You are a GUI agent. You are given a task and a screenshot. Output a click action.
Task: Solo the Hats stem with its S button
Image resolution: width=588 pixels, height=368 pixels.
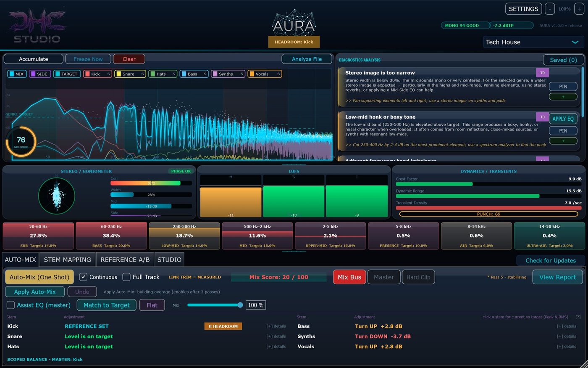[x=174, y=74]
